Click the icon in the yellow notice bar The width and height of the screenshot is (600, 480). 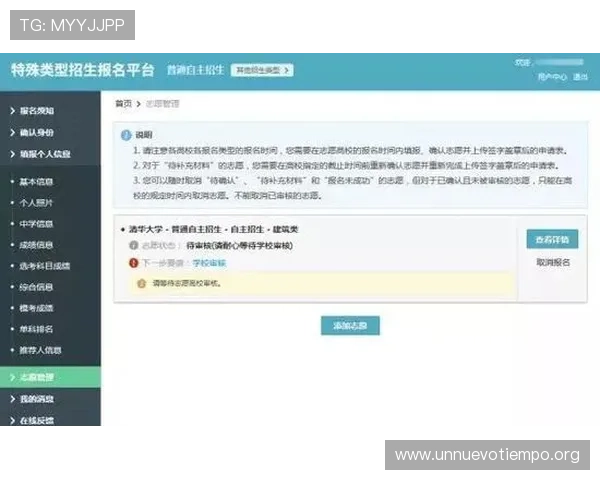[x=142, y=284]
